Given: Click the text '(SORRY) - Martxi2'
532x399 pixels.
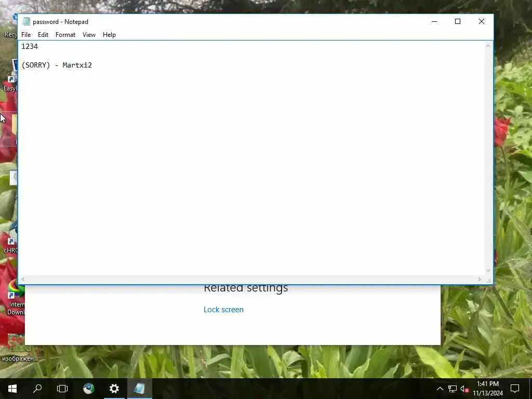Looking at the screenshot, I should coord(57,65).
